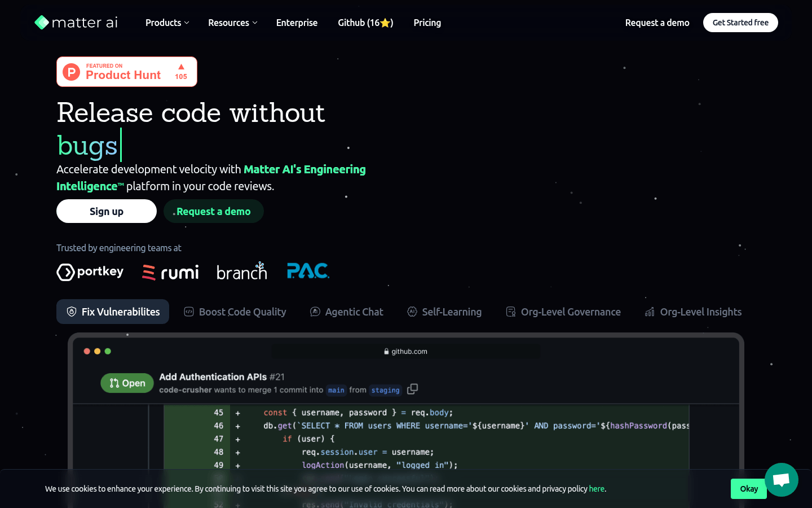This screenshot has height=508, width=812.
Task: Expand the Resources dropdown menu
Action: point(233,23)
